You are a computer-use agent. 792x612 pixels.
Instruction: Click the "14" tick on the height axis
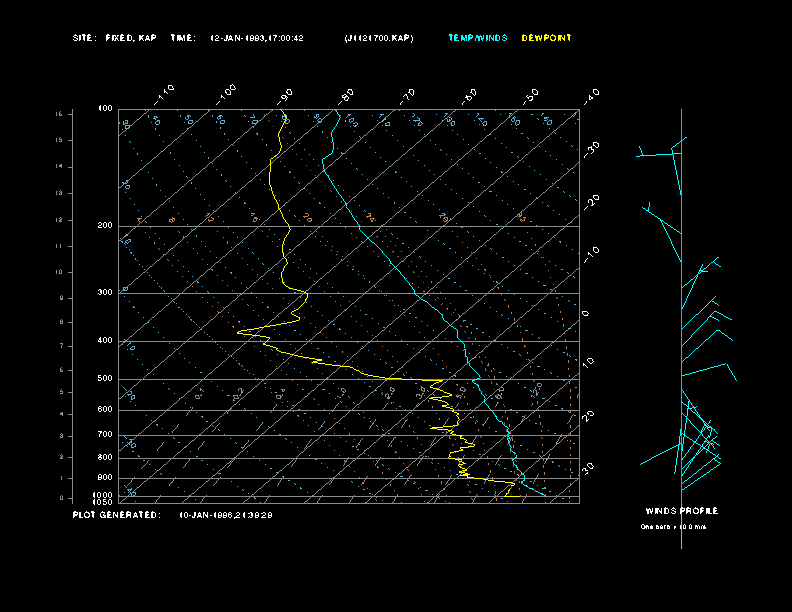(x=59, y=167)
